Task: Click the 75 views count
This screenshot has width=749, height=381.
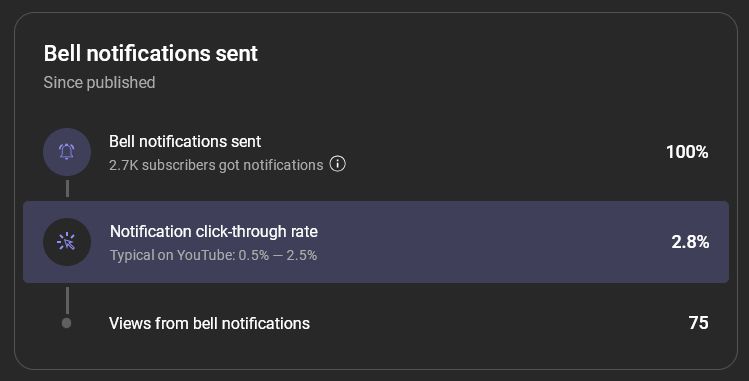Action: [x=698, y=323]
